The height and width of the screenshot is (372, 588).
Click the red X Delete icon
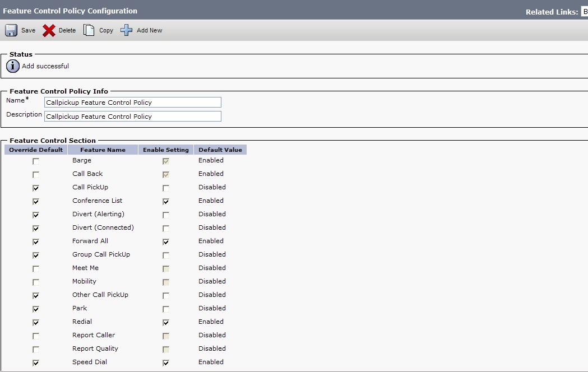49,30
